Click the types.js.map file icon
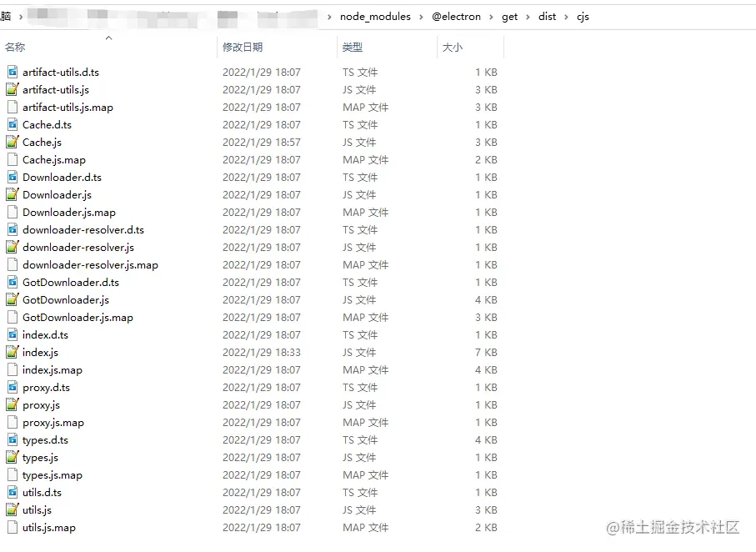 pos(13,475)
